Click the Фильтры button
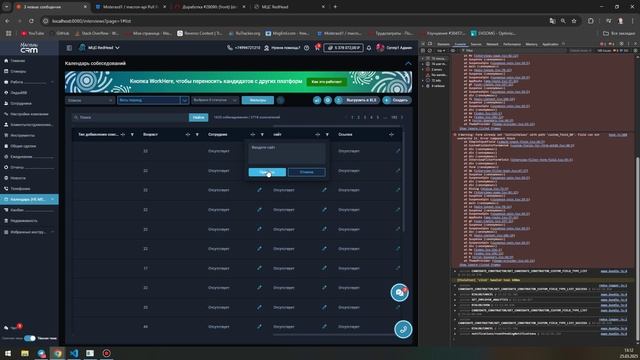The height and width of the screenshot is (360, 640). tap(258, 100)
